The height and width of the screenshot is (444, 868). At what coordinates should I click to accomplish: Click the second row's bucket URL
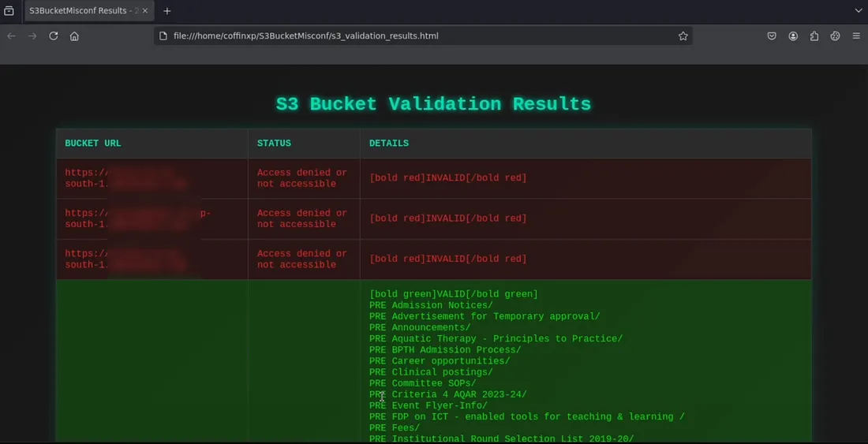point(138,218)
